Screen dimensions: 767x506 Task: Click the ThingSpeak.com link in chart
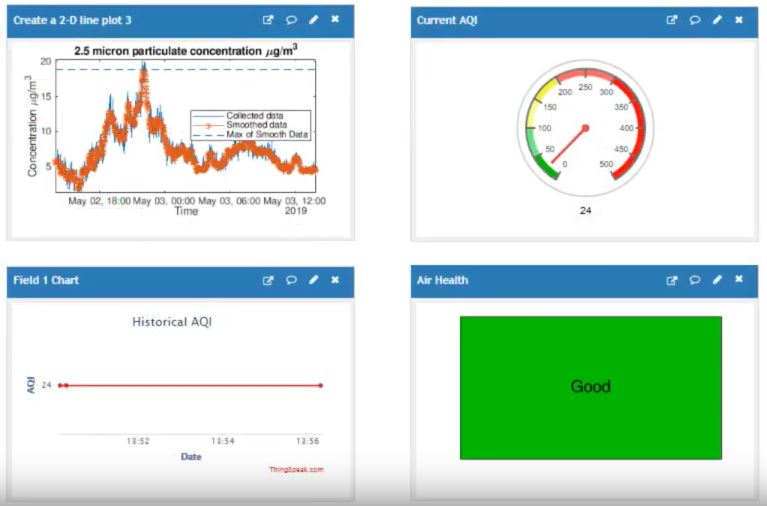tap(296, 469)
